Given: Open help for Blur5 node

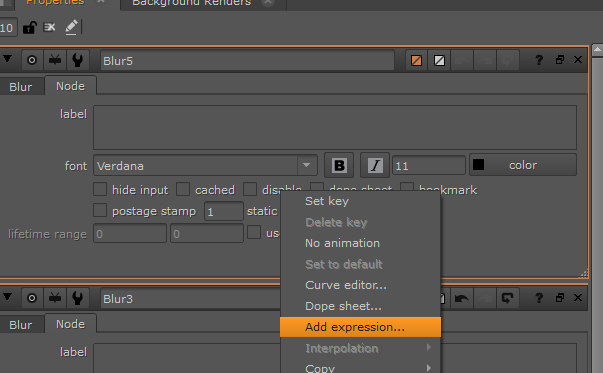Looking at the screenshot, I should [539, 60].
